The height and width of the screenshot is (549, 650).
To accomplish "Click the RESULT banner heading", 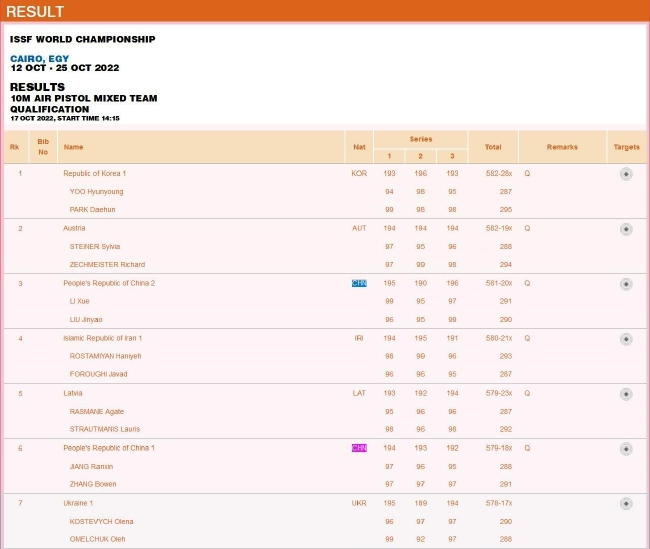I will [x=35, y=12].
